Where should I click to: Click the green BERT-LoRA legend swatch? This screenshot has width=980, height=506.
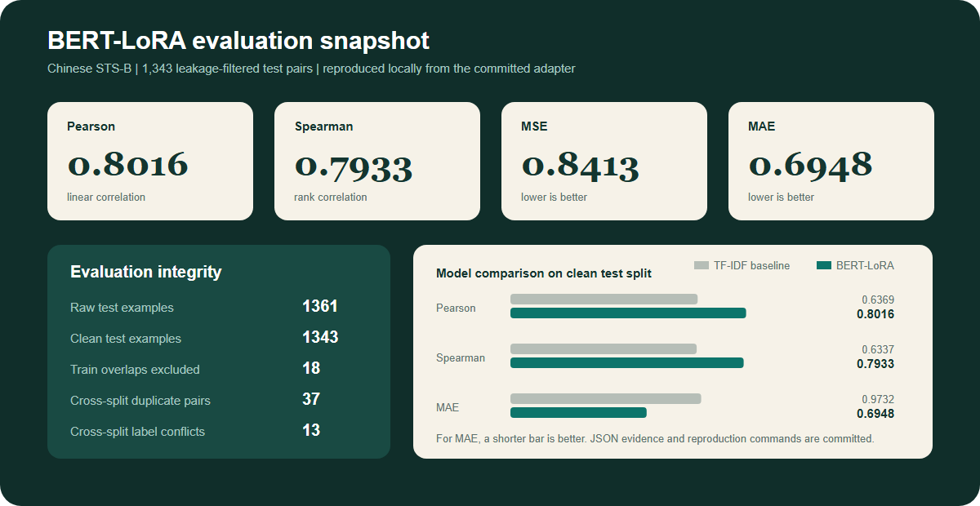click(x=823, y=265)
